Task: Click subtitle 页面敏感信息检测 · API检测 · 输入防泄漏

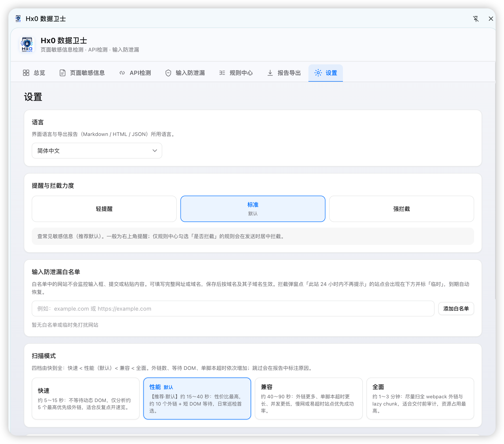Action: (90, 50)
